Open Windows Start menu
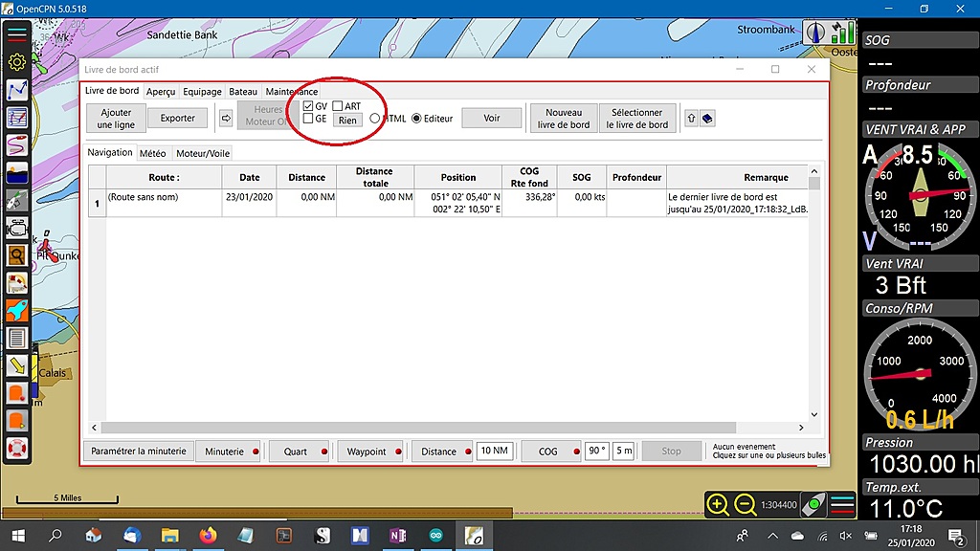This screenshot has height=551, width=980. coord(19,536)
